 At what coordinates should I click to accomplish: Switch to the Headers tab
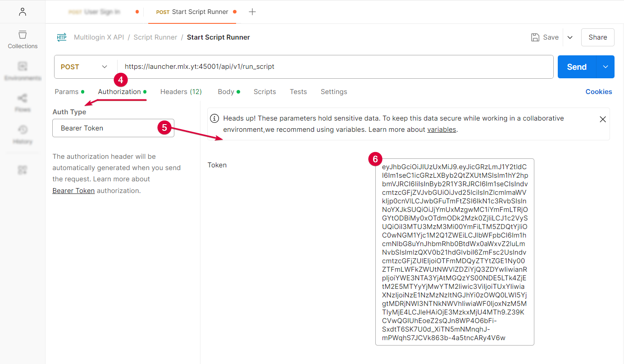coord(181,91)
